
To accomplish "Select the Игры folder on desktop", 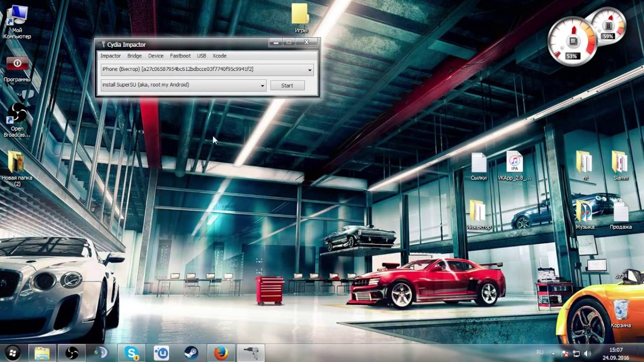I will (x=301, y=19).
